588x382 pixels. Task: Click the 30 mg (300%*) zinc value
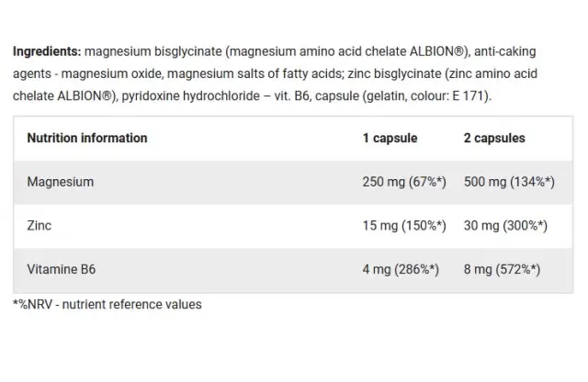tap(505, 226)
